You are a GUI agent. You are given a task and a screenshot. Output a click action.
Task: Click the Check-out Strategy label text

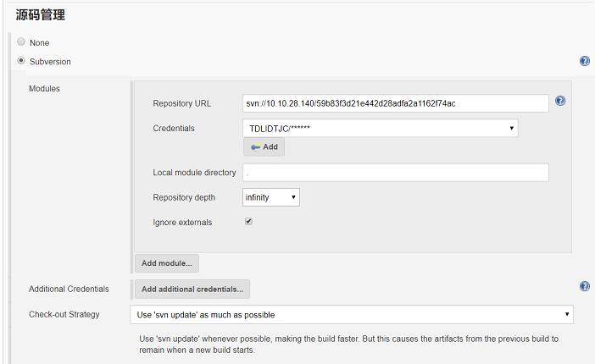pyautogui.click(x=64, y=315)
